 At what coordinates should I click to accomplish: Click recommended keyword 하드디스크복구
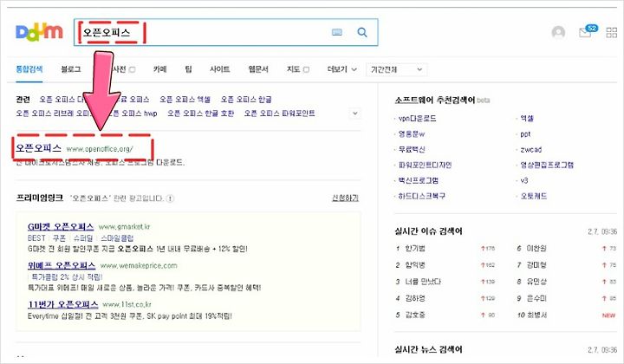tap(421, 196)
